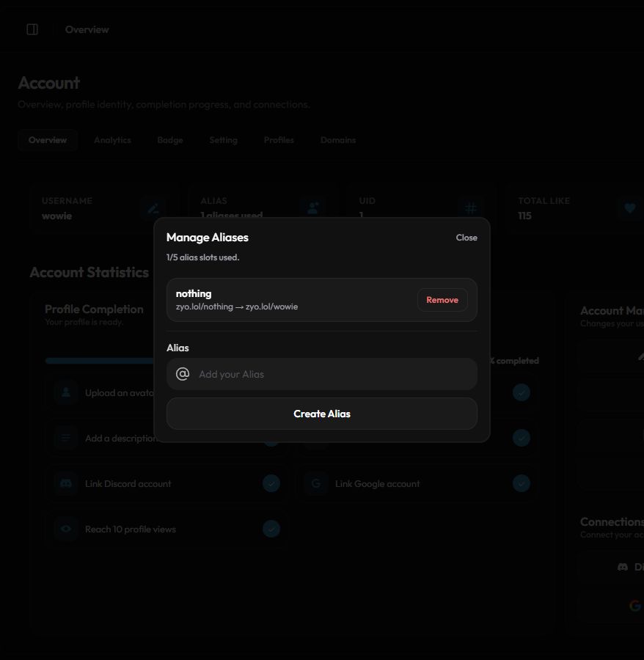Remove the 'nothing' alias
The height and width of the screenshot is (660, 644).
(442, 300)
